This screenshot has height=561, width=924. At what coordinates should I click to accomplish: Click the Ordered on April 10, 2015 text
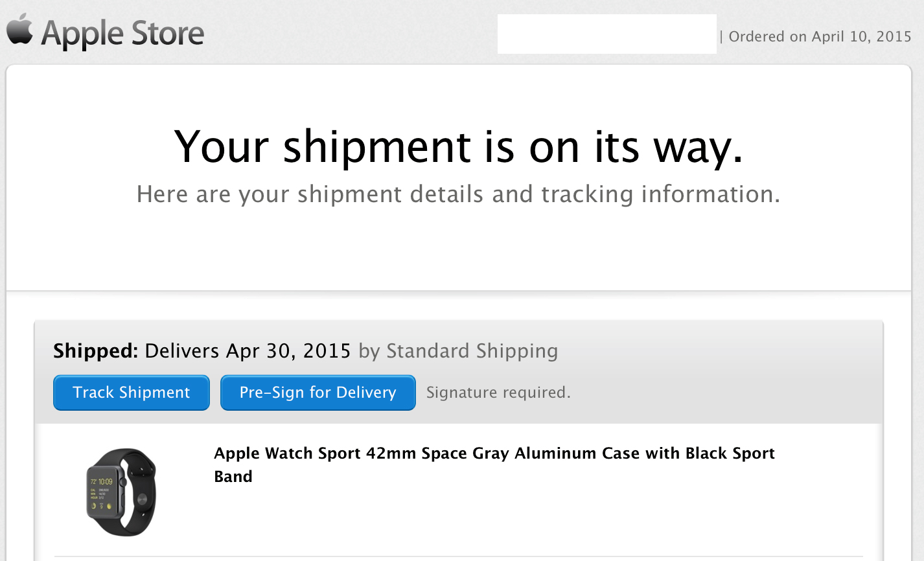coord(820,36)
